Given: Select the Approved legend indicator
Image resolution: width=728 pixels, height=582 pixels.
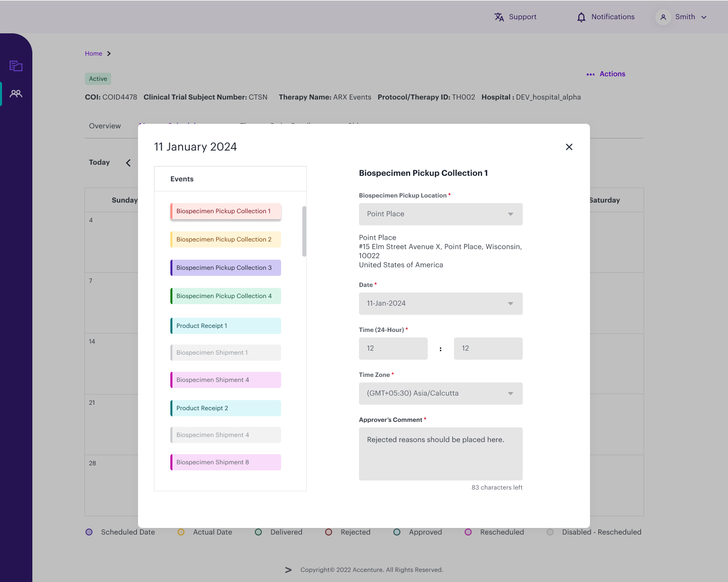Looking at the screenshot, I should 397,532.
